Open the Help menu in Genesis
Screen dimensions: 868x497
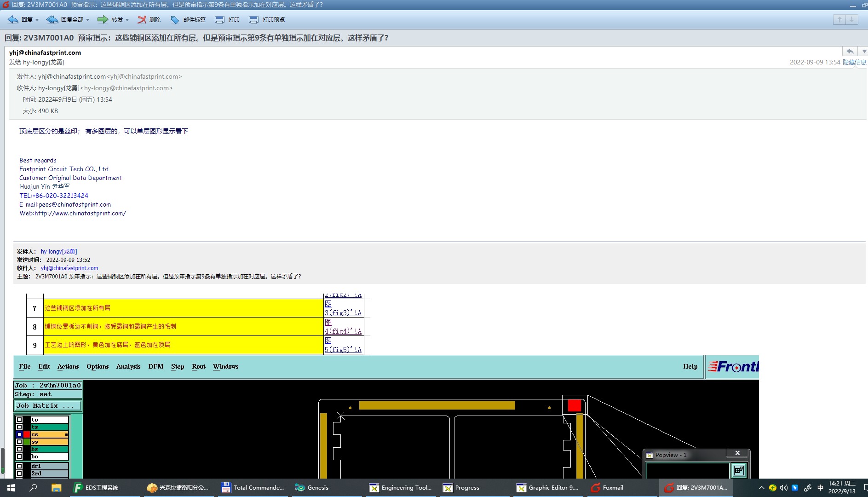[690, 366]
